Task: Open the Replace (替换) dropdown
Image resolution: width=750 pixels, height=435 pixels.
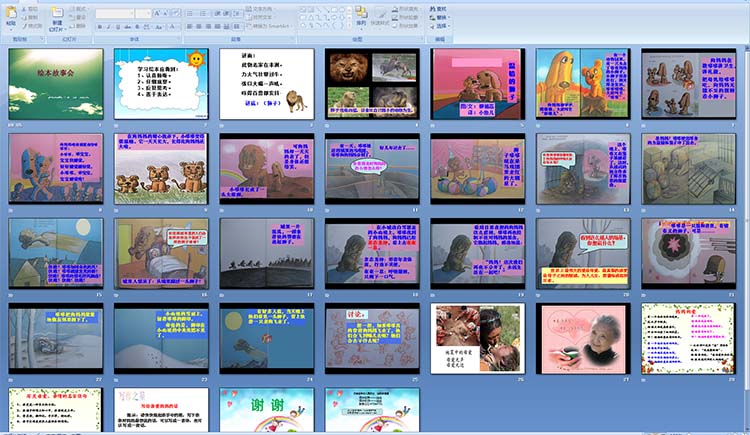Action: pyautogui.click(x=440, y=18)
